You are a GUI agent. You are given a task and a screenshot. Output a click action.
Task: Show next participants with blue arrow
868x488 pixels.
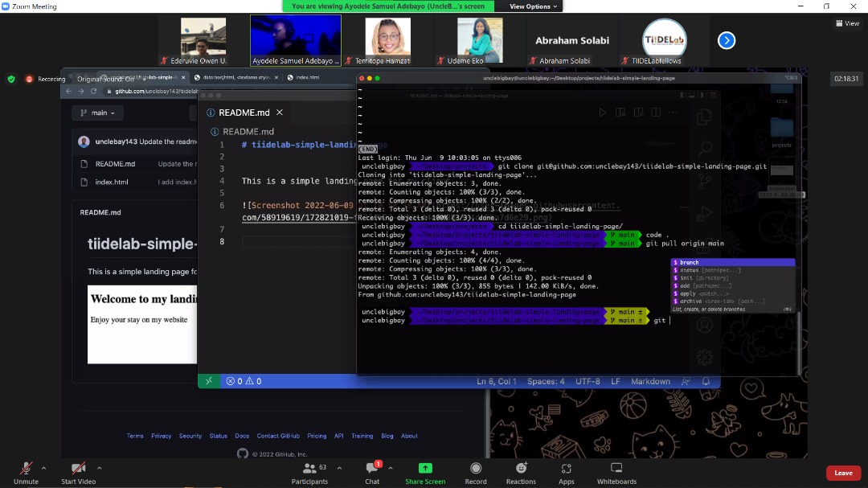pos(727,40)
